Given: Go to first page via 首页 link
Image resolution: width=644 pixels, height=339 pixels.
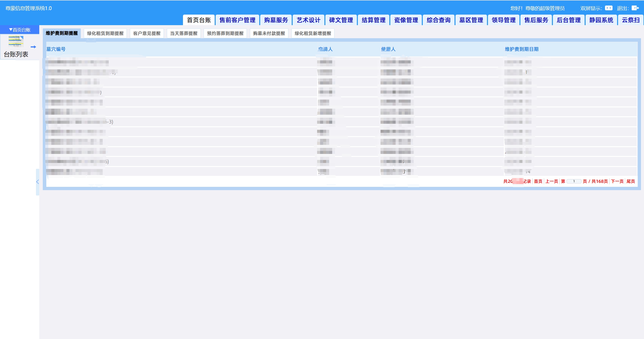Looking at the screenshot, I should pos(538,181).
